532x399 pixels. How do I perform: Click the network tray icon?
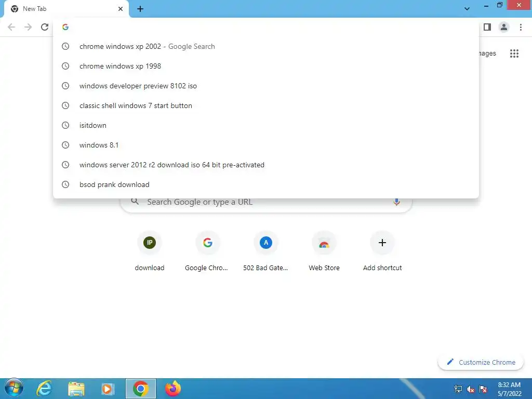458,389
